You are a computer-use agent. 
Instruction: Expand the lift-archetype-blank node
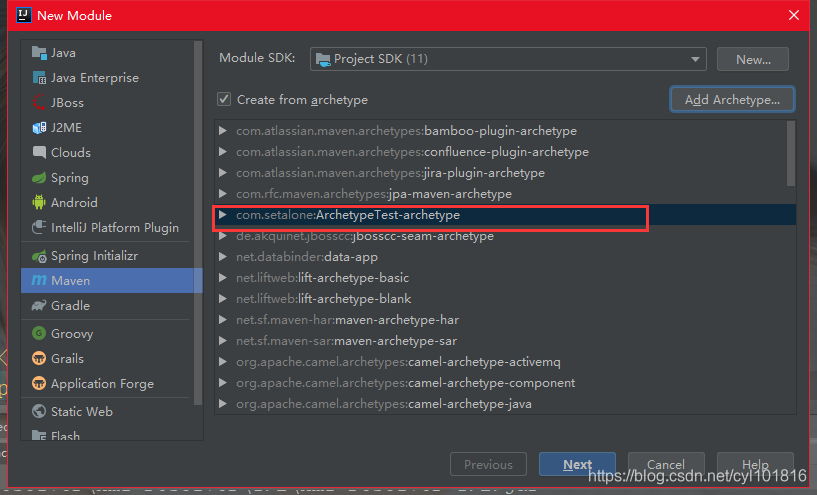coord(223,299)
